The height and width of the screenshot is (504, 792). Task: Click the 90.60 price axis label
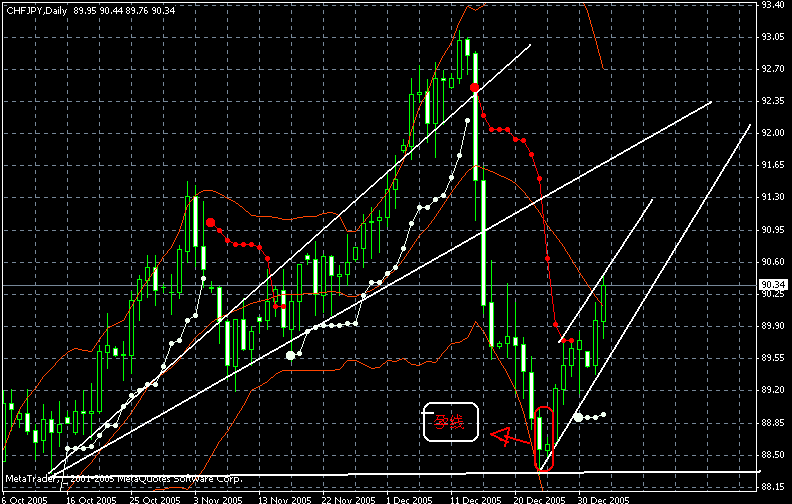click(773, 262)
